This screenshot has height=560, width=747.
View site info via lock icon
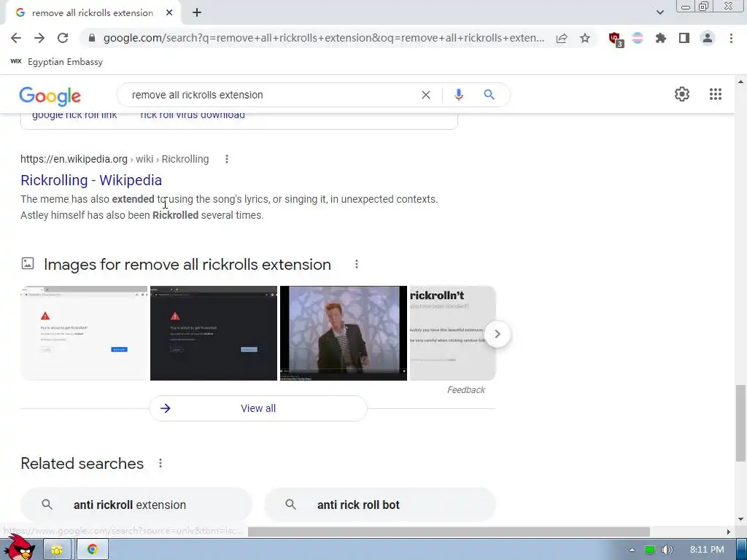click(92, 38)
